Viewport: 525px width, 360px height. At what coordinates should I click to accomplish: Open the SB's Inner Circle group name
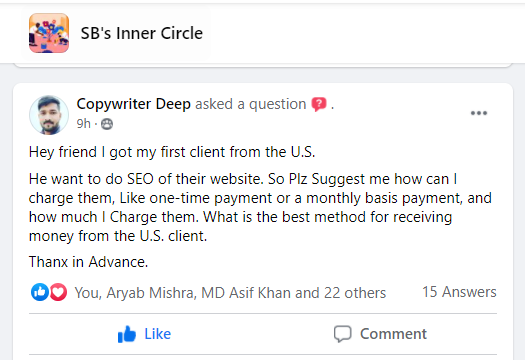[142, 33]
